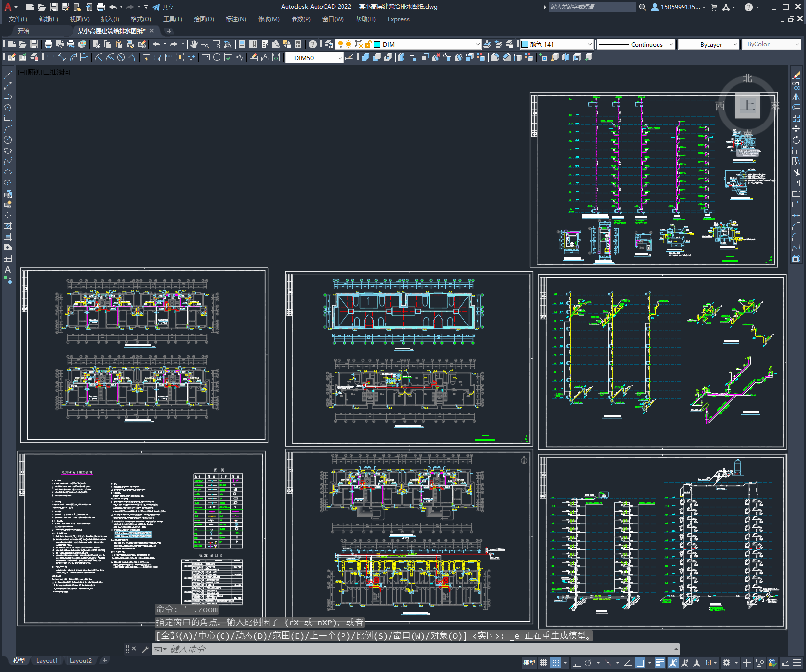806x672 pixels.
Task: Click the Plot printer icon in standard toolbar
Action: coord(49,44)
